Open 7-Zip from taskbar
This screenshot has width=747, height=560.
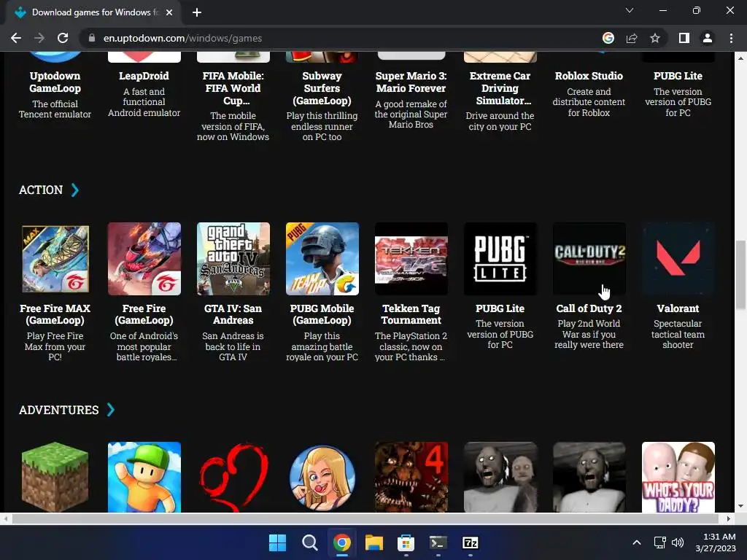click(x=471, y=542)
